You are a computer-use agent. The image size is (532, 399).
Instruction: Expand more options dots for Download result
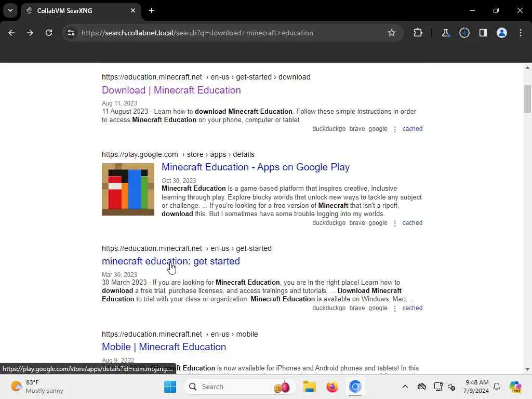point(395,129)
